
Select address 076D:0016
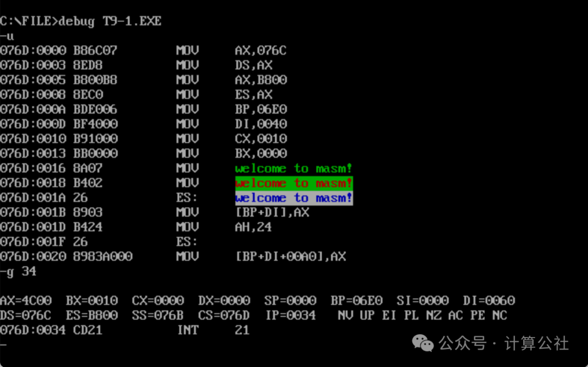click(33, 168)
